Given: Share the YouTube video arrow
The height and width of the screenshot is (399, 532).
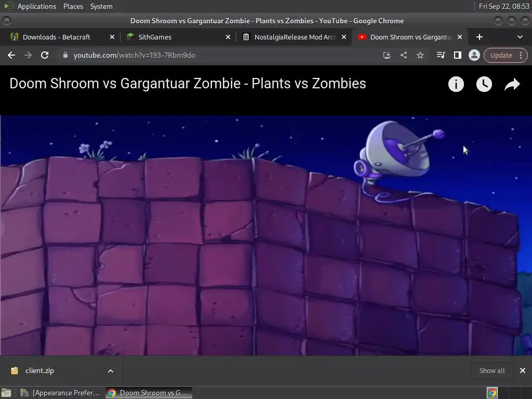Looking at the screenshot, I should [x=512, y=84].
